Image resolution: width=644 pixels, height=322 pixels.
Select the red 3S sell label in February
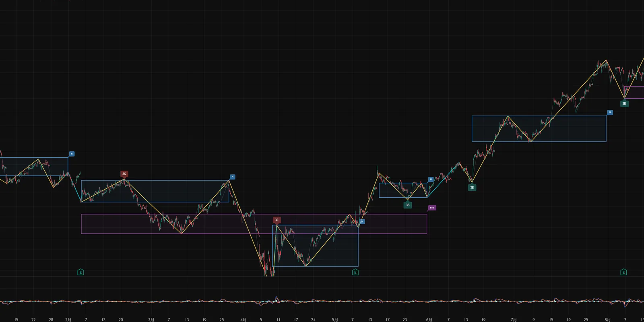124,174
